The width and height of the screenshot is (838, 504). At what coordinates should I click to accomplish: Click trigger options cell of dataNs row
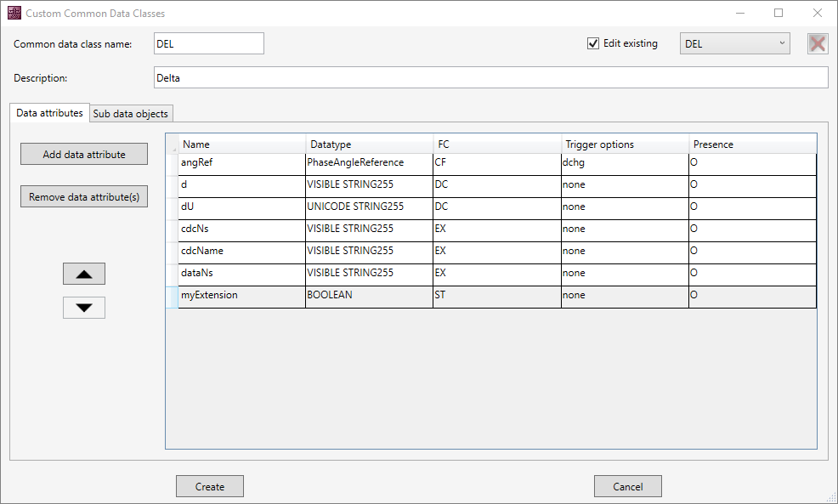point(625,275)
